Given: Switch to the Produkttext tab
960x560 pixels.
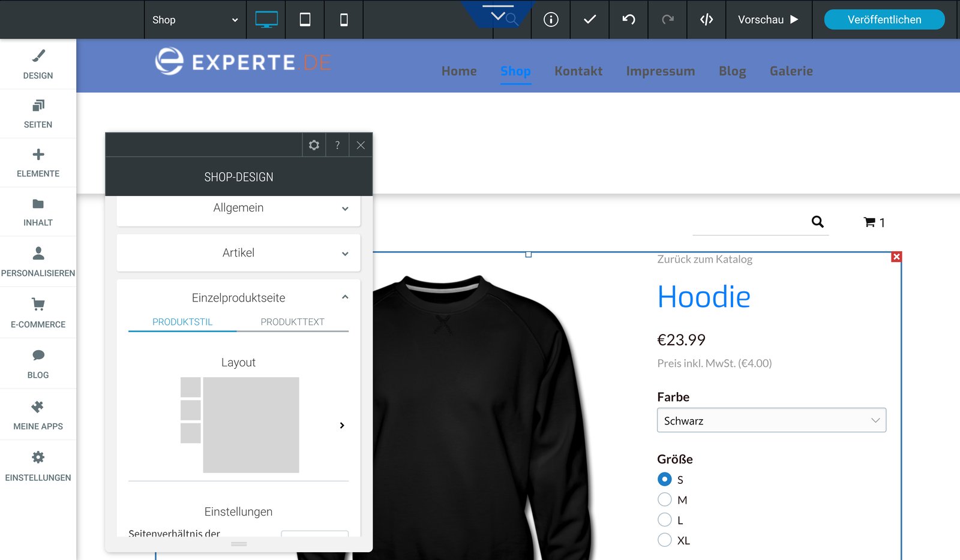Looking at the screenshot, I should [x=292, y=321].
